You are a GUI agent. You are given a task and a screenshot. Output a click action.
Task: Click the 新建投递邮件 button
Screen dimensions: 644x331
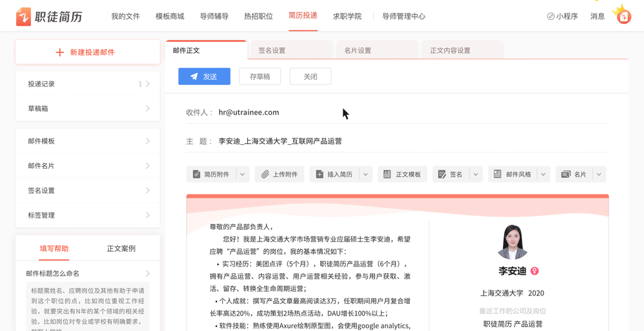[x=88, y=52]
